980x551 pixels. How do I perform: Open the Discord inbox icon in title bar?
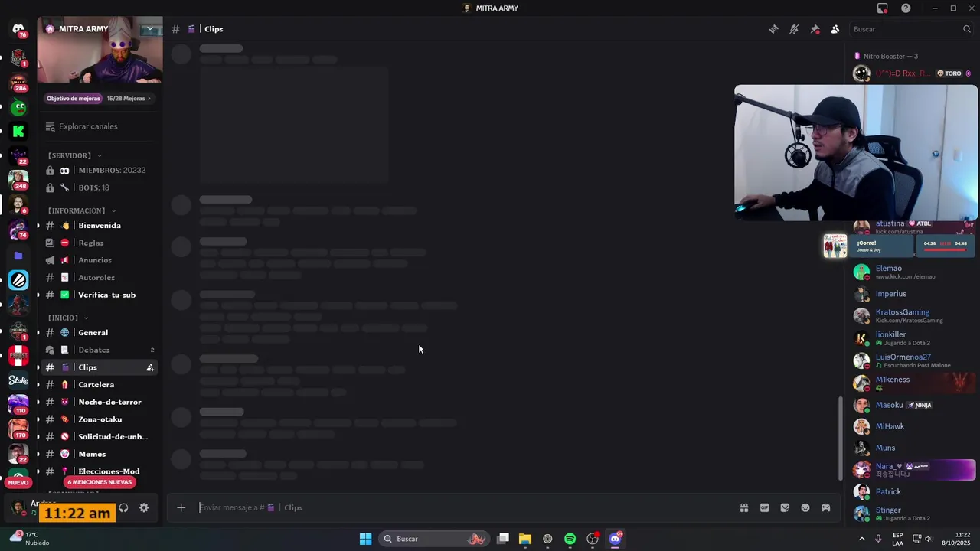[x=883, y=8]
